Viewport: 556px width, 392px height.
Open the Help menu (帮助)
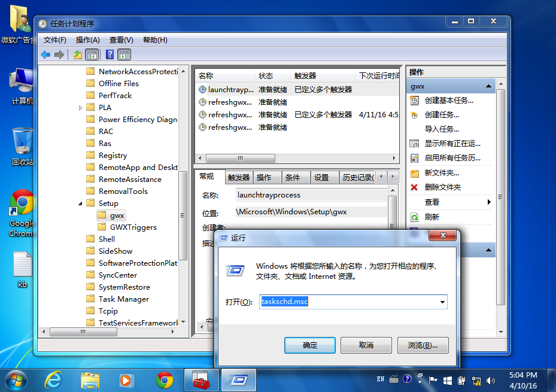click(155, 40)
